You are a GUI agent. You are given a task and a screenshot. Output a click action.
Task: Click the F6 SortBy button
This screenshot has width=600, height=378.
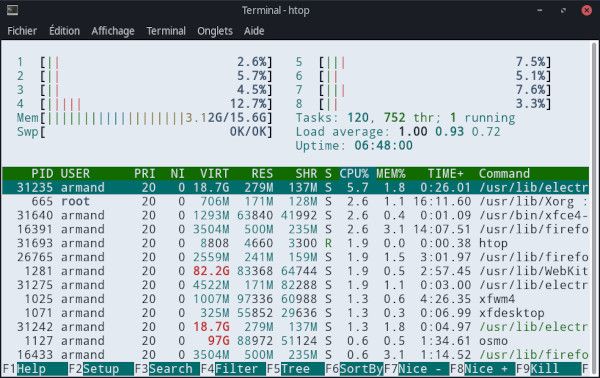coord(354,369)
